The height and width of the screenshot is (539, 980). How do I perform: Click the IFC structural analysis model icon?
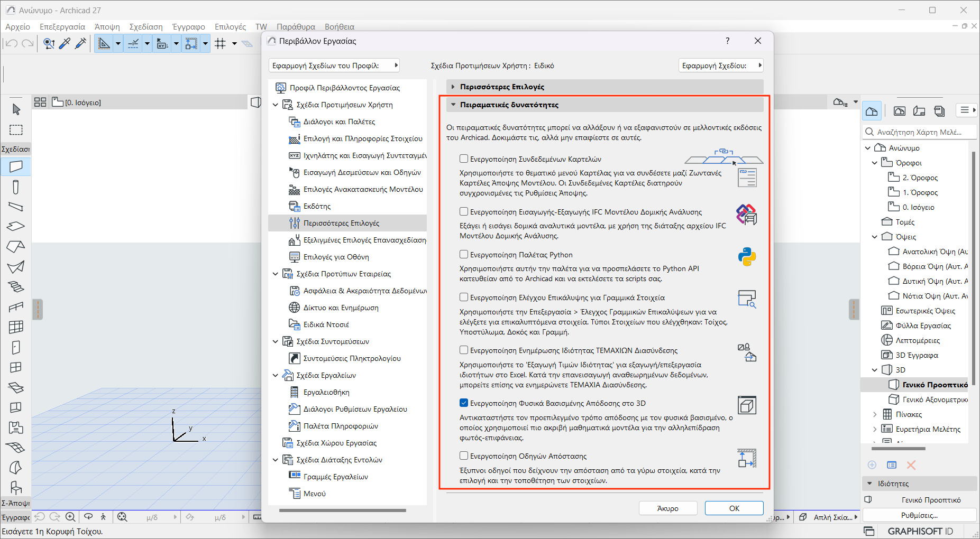click(x=747, y=214)
